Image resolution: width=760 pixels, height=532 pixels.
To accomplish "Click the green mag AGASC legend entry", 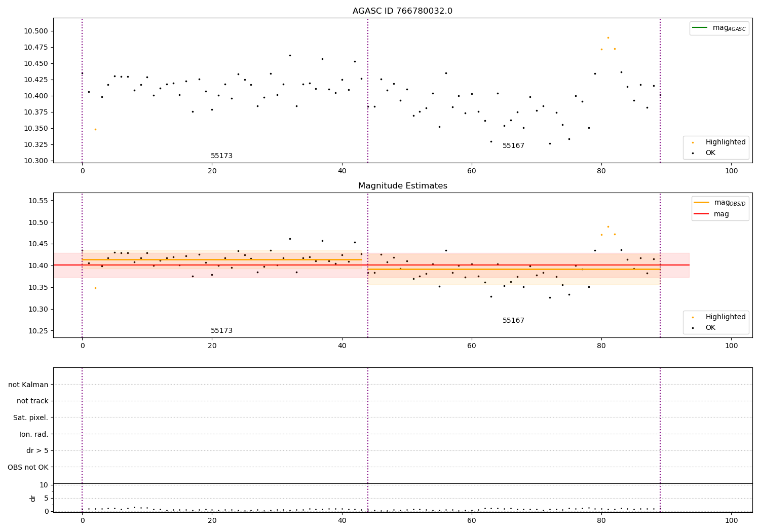I will (719, 28).
